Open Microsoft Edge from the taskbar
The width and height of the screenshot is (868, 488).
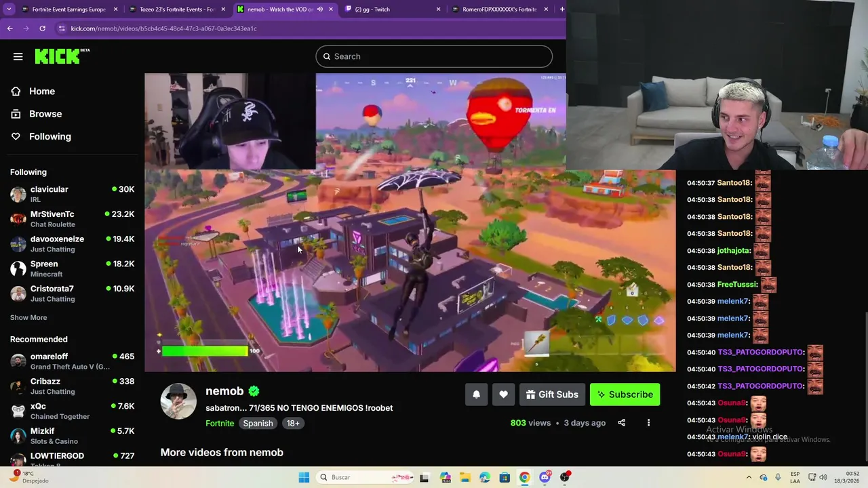click(x=485, y=477)
